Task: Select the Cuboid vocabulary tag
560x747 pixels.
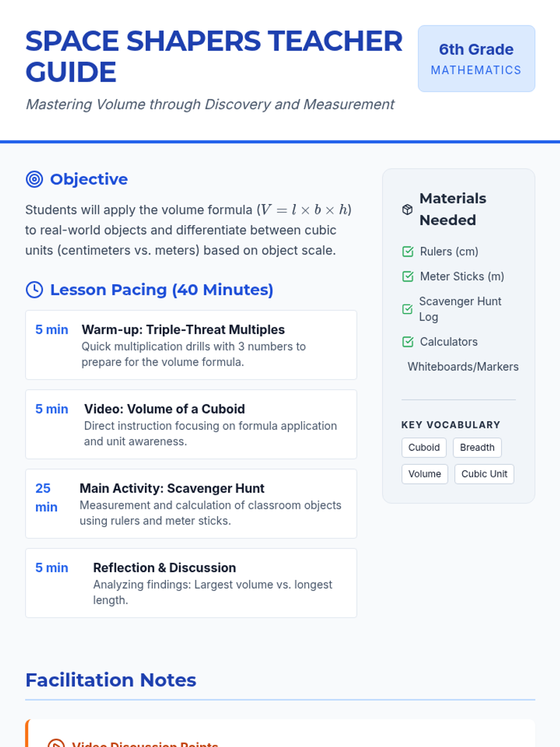Action: (424, 447)
